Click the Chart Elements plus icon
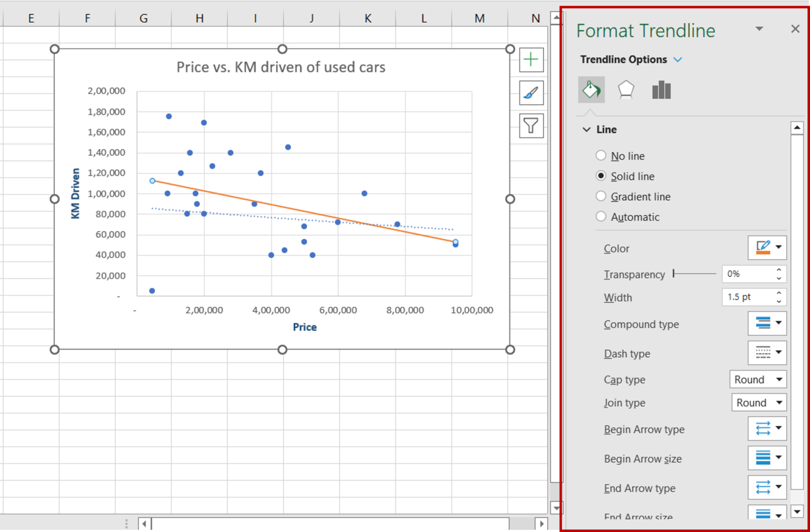 (531, 60)
